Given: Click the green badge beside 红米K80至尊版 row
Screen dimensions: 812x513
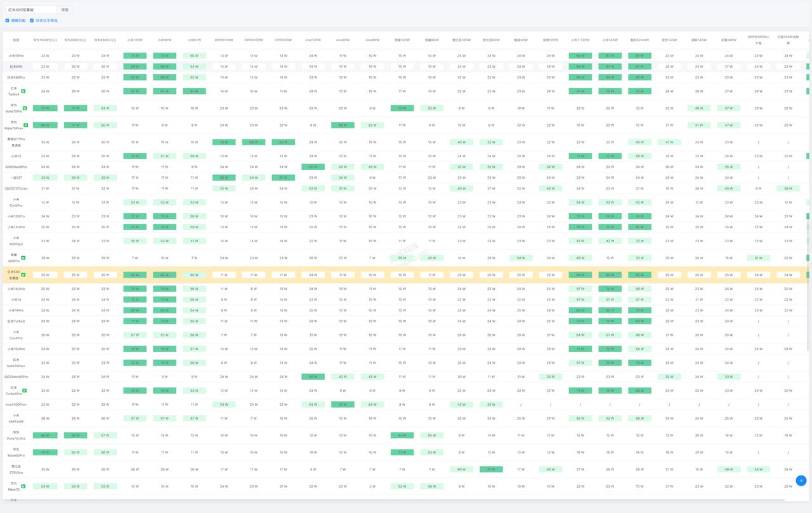Looking at the screenshot, I should [x=23, y=275].
